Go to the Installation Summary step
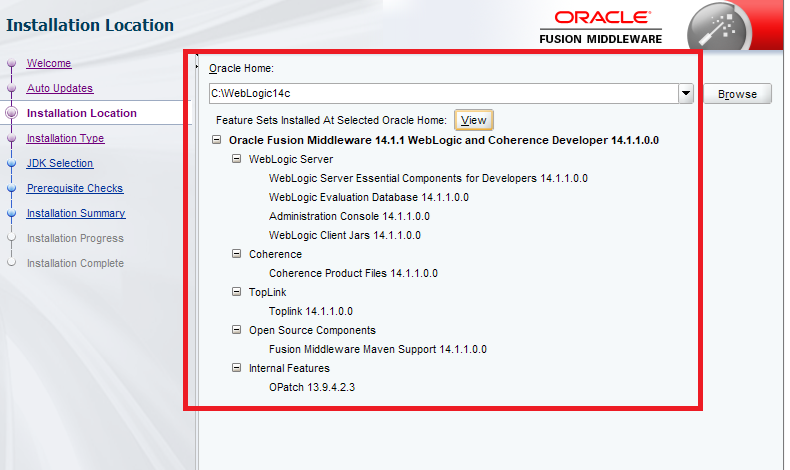Viewport: 790px width, 470px height. pos(76,213)
